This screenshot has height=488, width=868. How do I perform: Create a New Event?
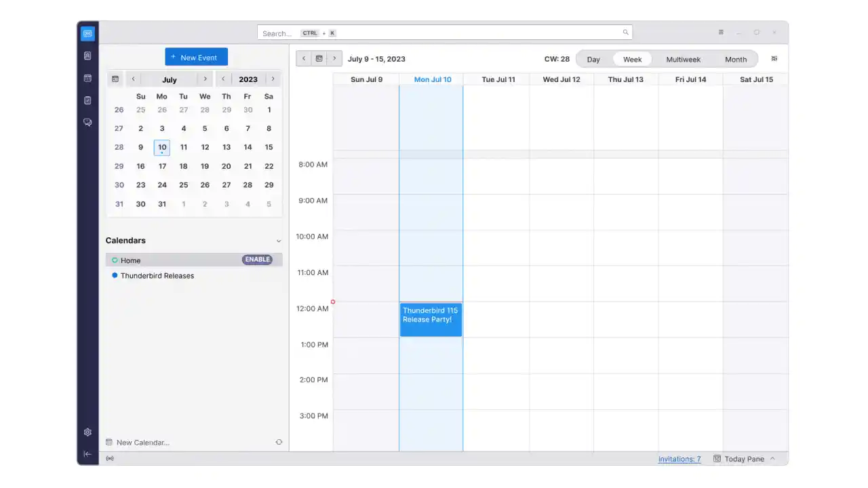tap(196, 57)
